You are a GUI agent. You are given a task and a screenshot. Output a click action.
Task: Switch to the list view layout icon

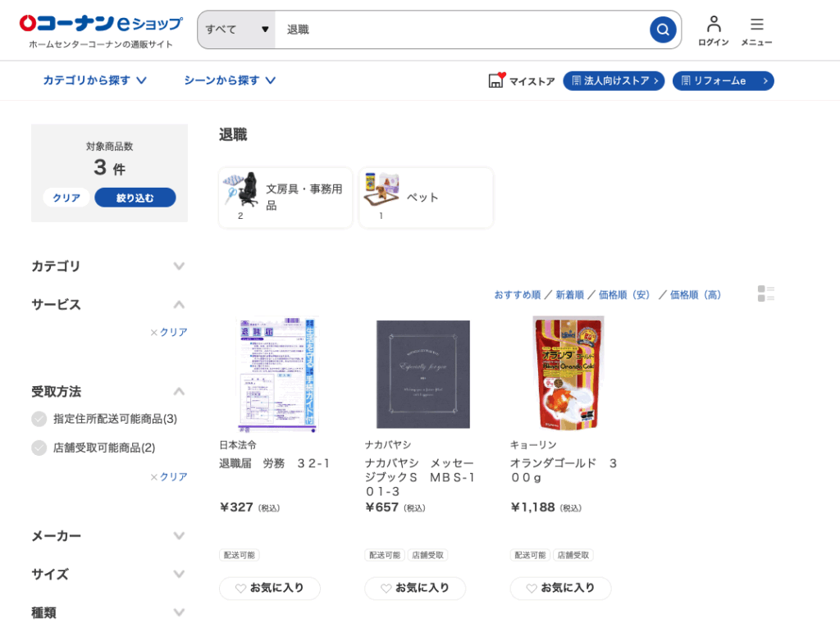766,293
